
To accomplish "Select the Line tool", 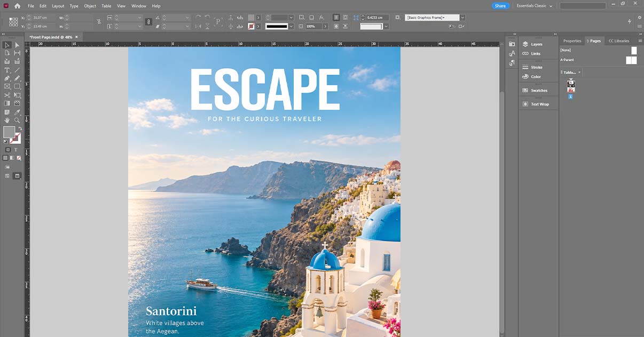I will 17,70.
